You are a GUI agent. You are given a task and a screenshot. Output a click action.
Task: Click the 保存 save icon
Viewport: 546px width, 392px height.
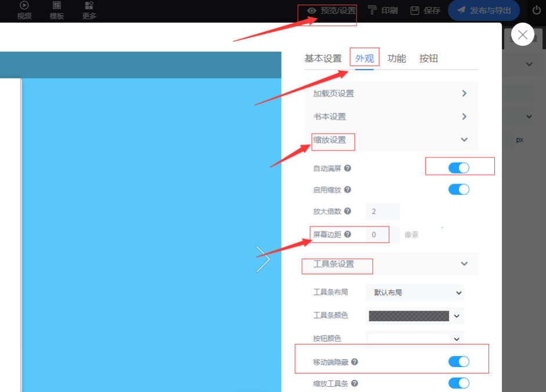point(415,10)
